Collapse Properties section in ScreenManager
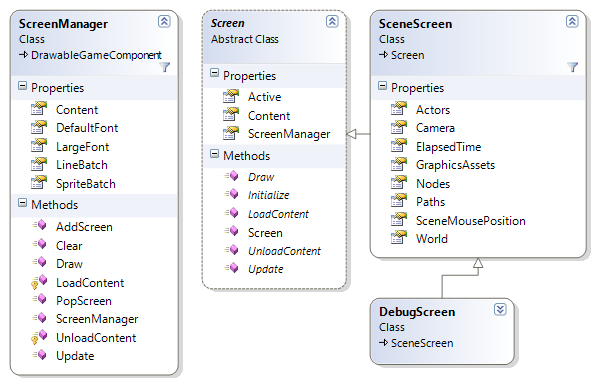Image resolution: width=595 pixels, height=383 pixels. (x=23, y=86)
